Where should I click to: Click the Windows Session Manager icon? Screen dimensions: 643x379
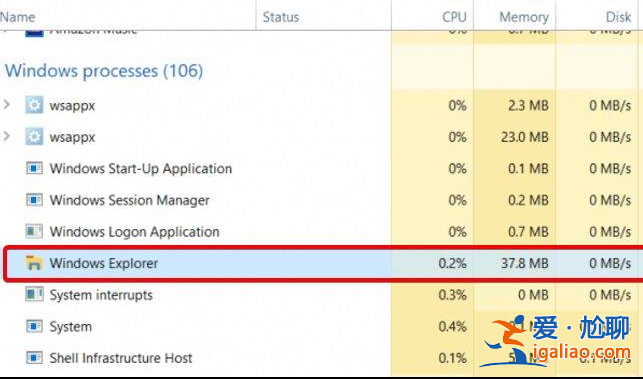click(34, 200)
